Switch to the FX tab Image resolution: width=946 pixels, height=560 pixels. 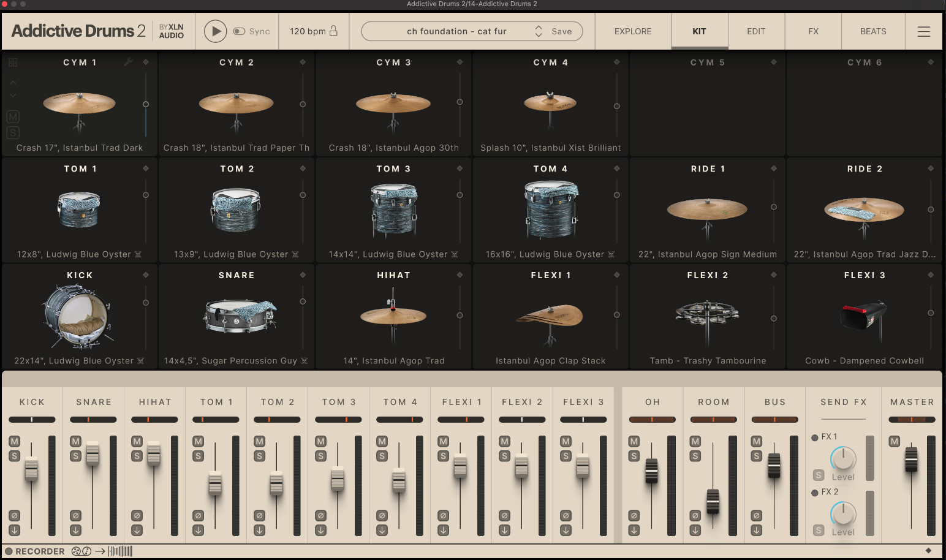pyautogui.click(x=813, y=31)
